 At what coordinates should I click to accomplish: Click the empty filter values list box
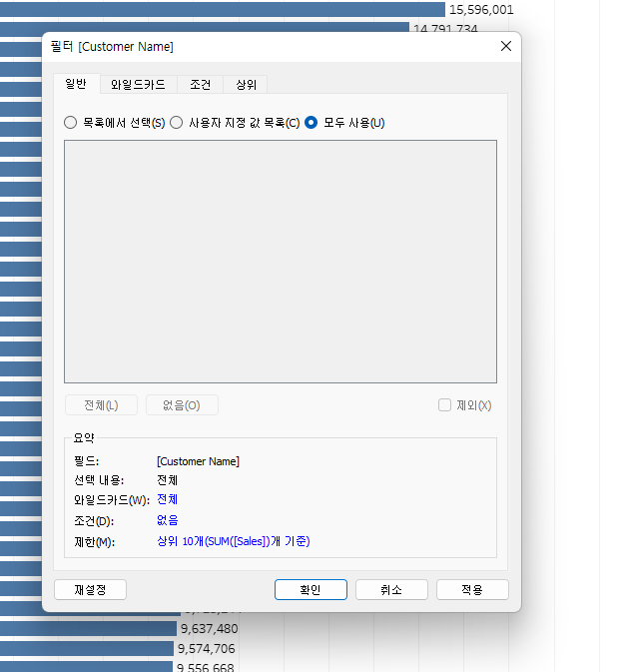click(x=281, y=262)
